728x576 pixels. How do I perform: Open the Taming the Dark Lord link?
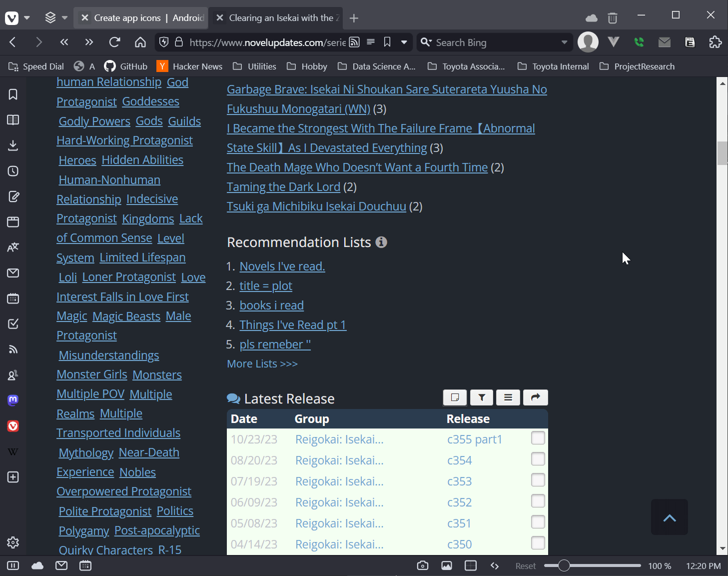283,187
